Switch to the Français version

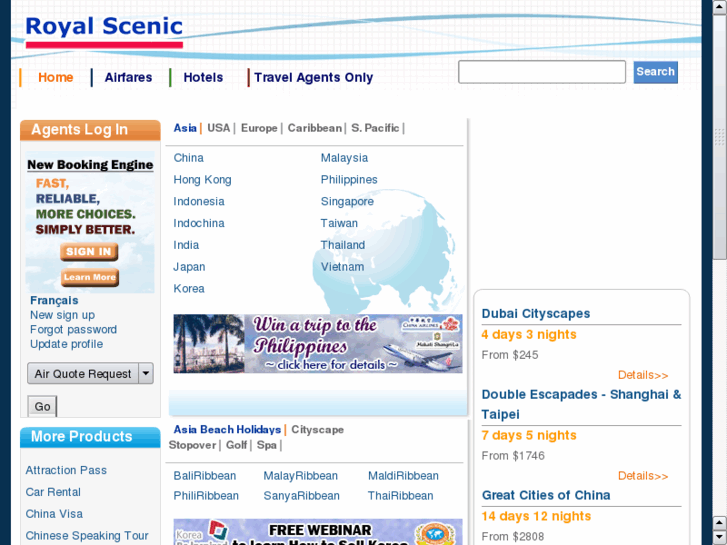(x=54, y=301)
